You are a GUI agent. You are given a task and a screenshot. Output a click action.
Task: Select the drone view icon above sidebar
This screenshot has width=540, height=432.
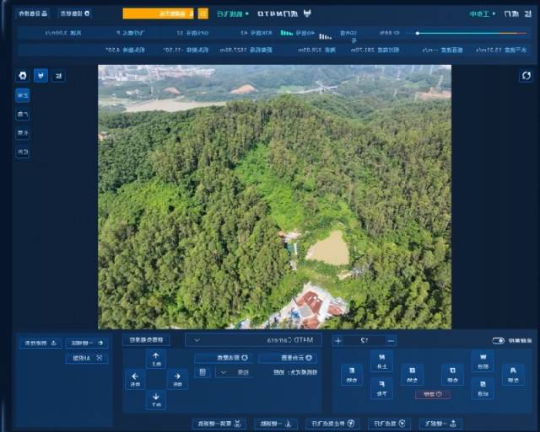pos(41,75)
